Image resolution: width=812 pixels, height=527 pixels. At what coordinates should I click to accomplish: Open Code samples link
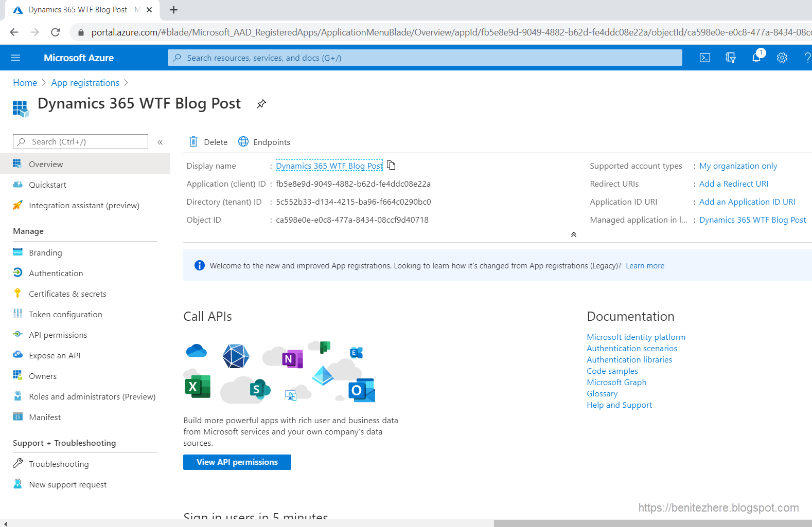612,371
